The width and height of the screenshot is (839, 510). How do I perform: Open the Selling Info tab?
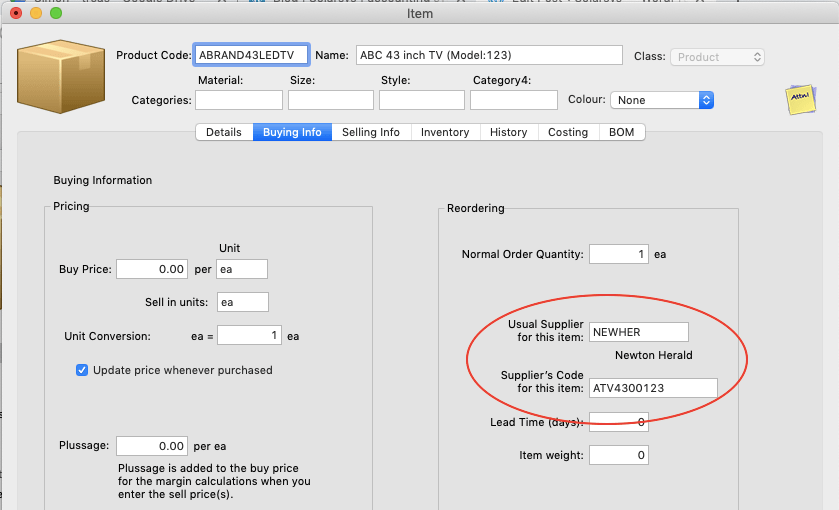pyautogui.click(x=371, y=132)
